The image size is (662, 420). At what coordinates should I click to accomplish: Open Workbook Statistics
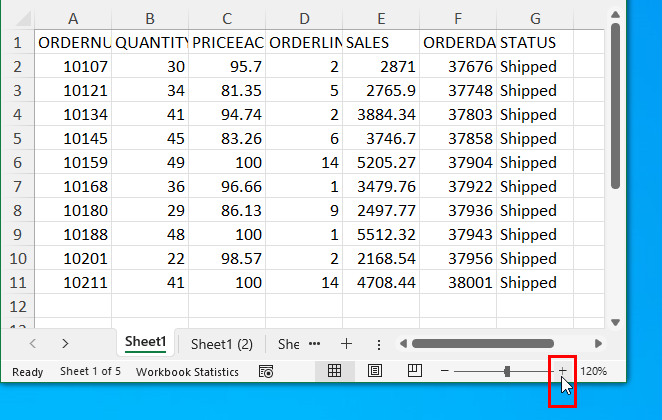point(187,372)
